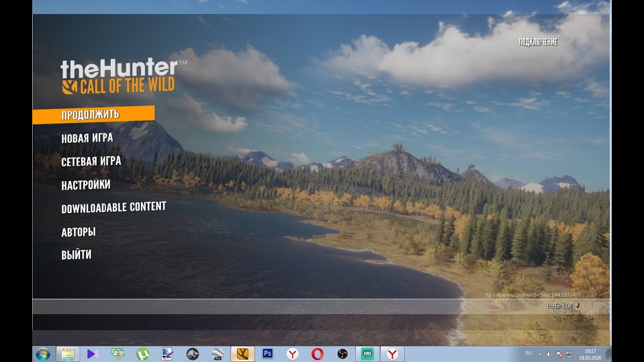Open Yandex Browser icon beside Photoshop

[x=292, y=354]
